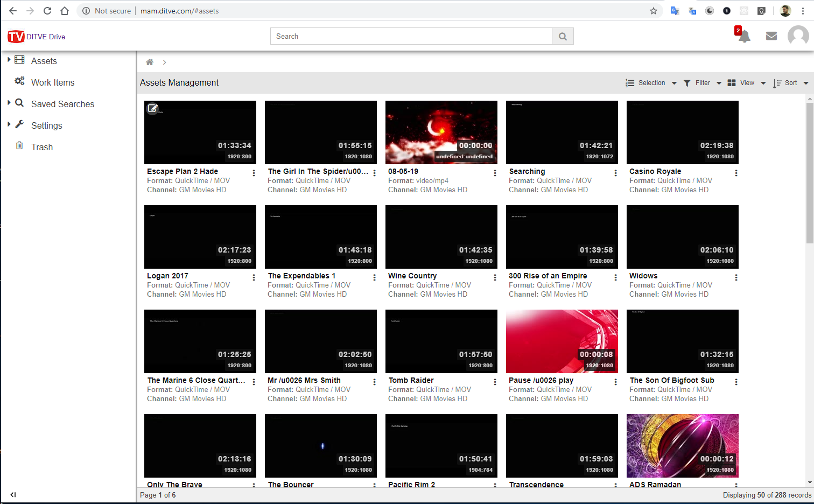Open options menu for Casino Royale
The image size is (814, 504).
click(x=736, y=173)
